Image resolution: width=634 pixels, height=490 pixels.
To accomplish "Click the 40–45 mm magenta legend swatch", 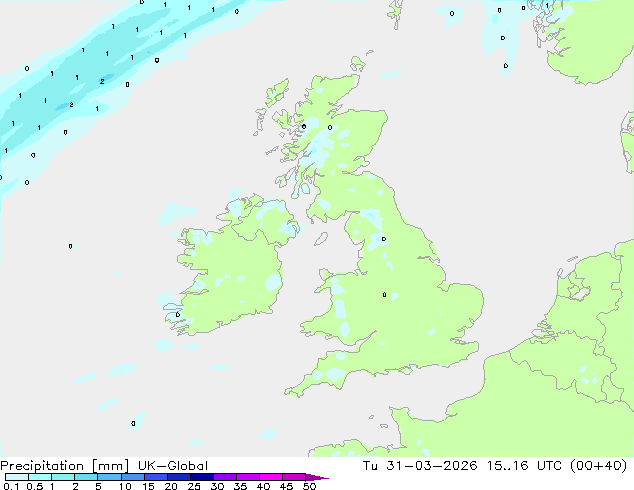I will pos(271,477).
